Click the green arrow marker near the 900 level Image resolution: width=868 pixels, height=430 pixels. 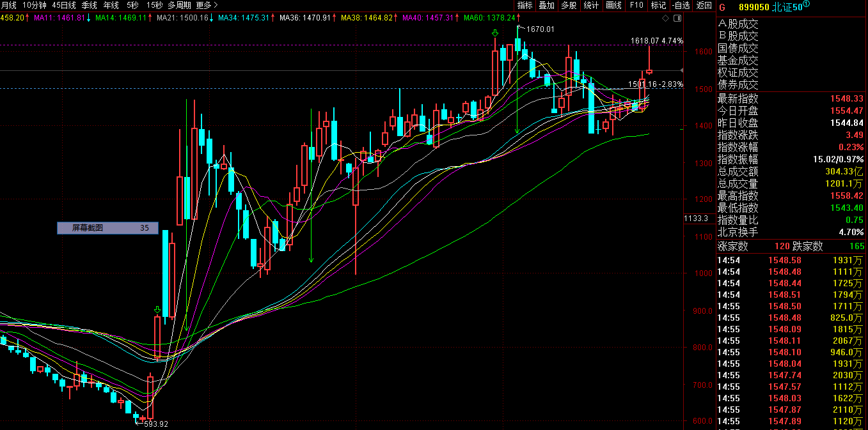click(x=157, y=311)
